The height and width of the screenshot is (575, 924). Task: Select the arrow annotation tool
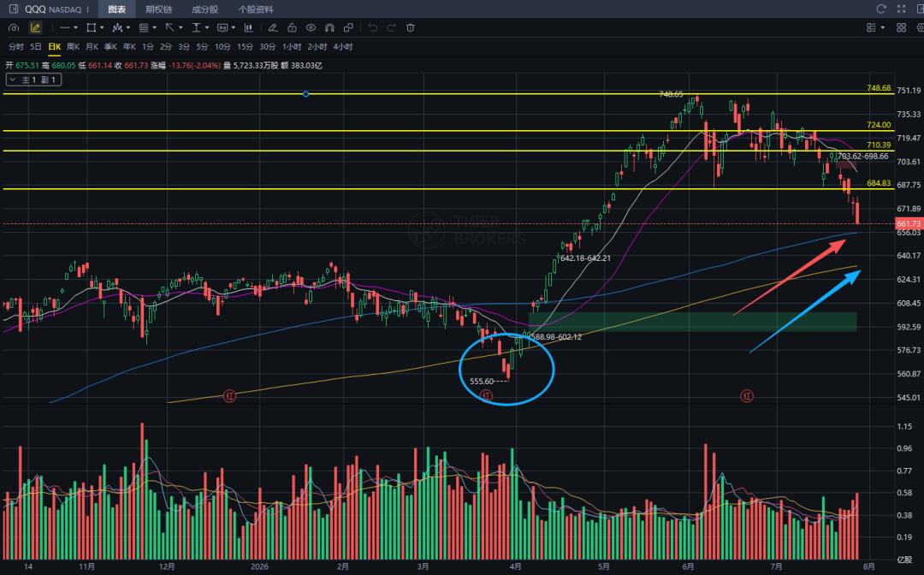point(169,27)
